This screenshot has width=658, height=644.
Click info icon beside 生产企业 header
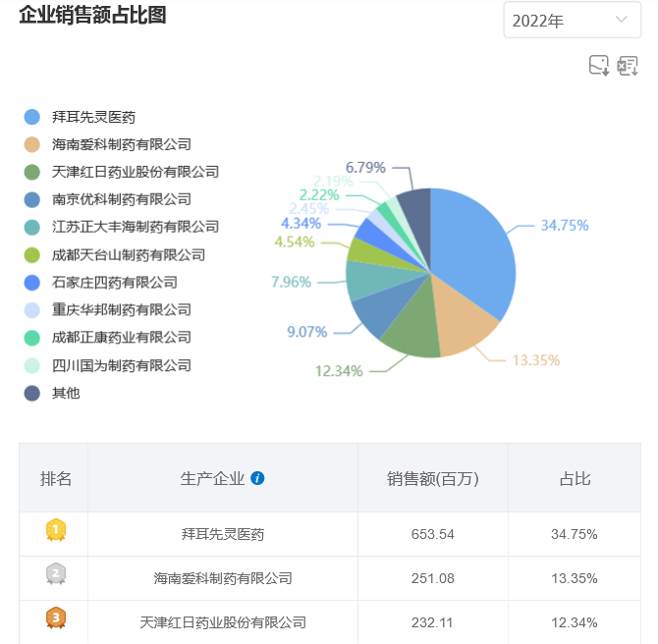coord(257,478)
